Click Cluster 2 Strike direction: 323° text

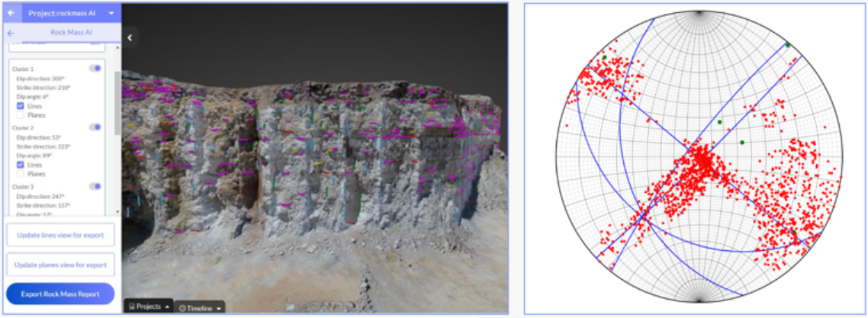pyautogui.click(x=43, y=146)
